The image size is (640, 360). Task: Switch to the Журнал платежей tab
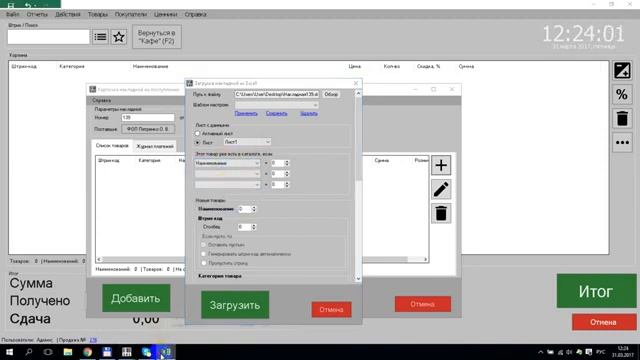pyautogui.click(x=155, y=146)
